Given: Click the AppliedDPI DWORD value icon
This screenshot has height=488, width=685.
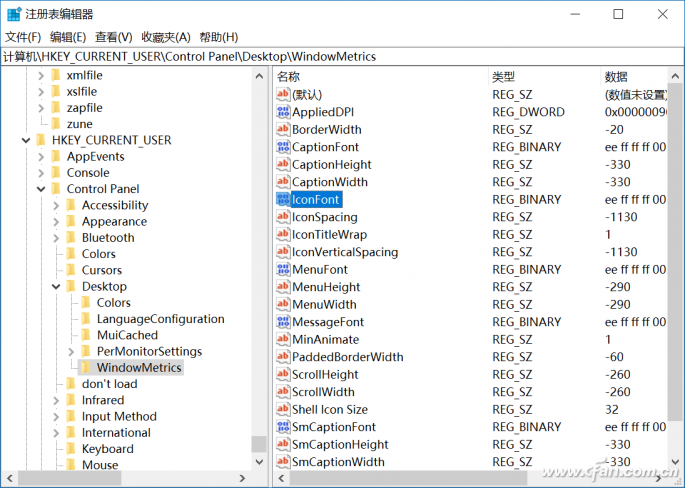Looking at the screenshot, I should (x=283, y=112).
